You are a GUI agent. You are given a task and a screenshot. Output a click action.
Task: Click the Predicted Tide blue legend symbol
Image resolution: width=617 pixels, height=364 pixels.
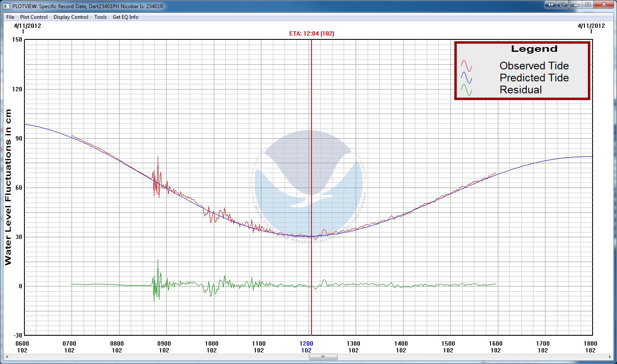coord(466,78)
